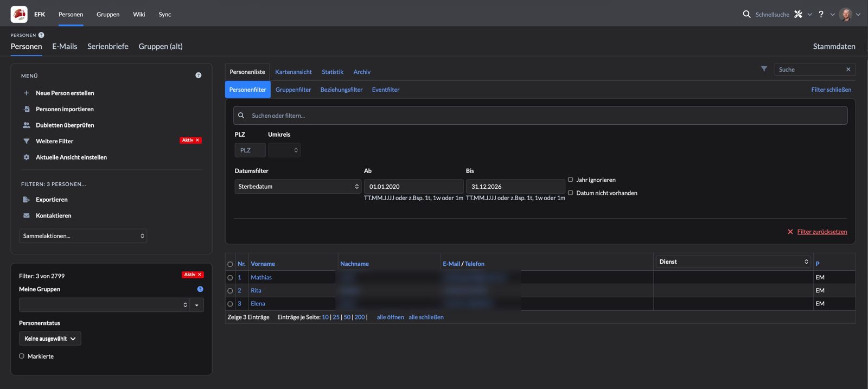Click the help icon beside Personen heading

pos(41,35)
